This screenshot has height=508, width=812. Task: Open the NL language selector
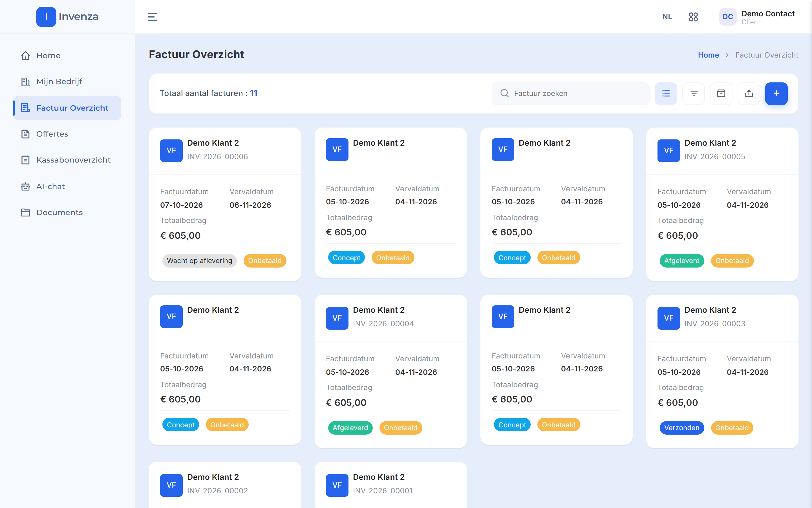[x=667, y=17]
